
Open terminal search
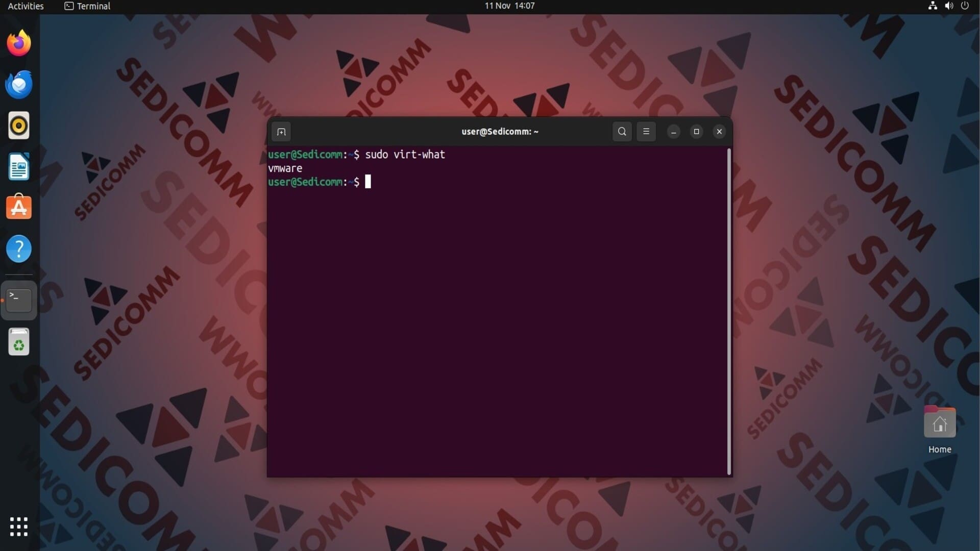pyautogui.click(x=622, y=132)
